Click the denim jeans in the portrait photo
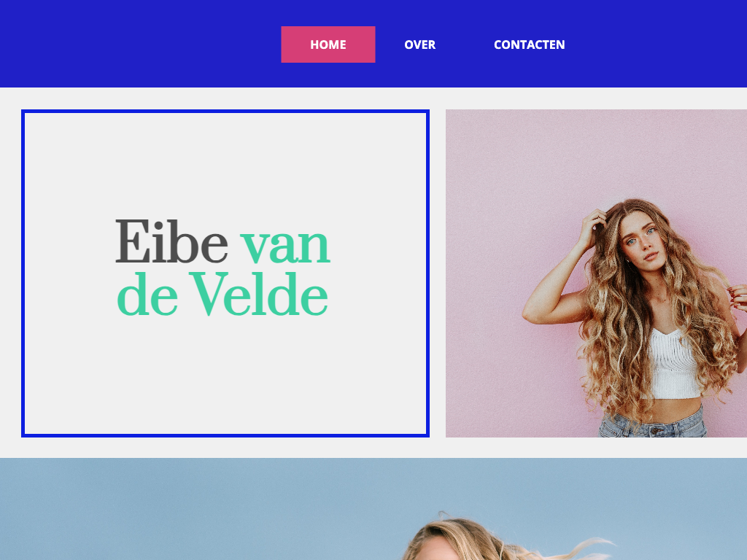This screenshot has height=560, width=747. (653, 424)
